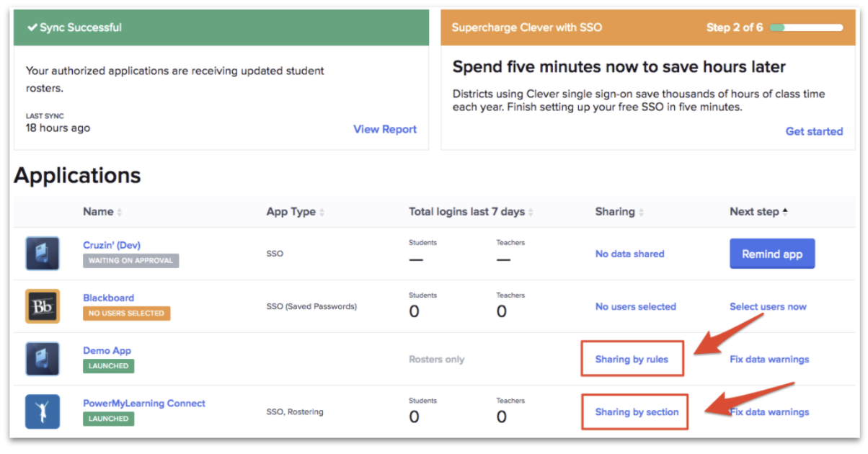Click the PowerMyLearning Connect app icon
This screenshot has width=868, height=454.
click(x=43, y=411)
